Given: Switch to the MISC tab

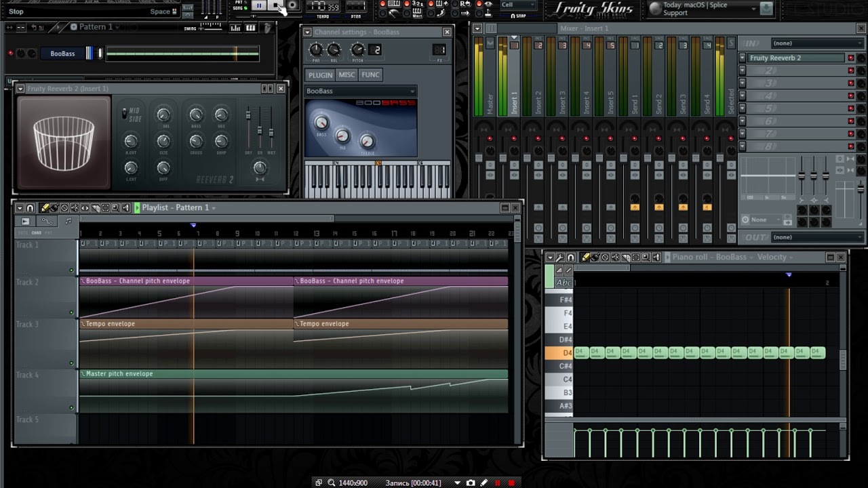Looking at the screenshot, I should click(x=347, y=75).
